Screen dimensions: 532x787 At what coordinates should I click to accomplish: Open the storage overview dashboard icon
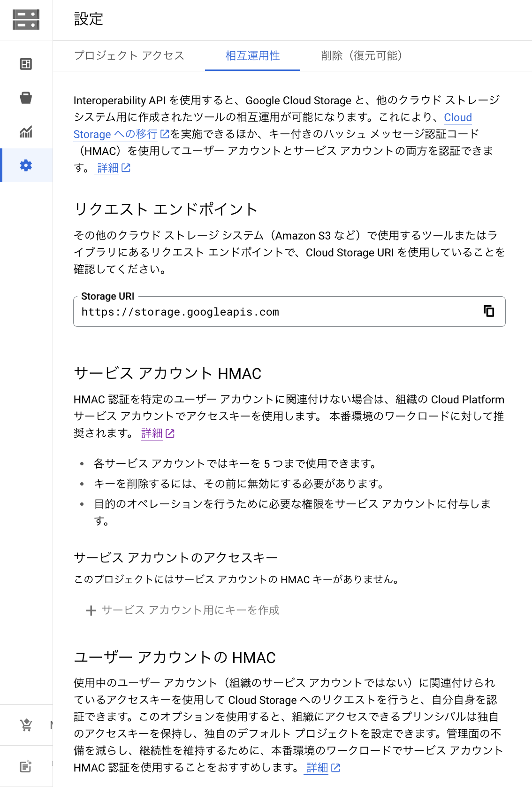(x=26, y=64)
